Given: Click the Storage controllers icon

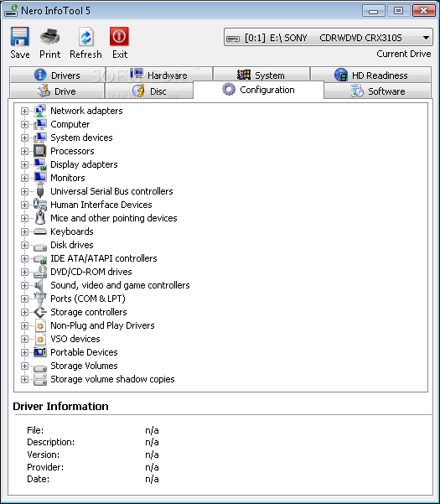Looking at the screenshot, I should coord(40,313).
